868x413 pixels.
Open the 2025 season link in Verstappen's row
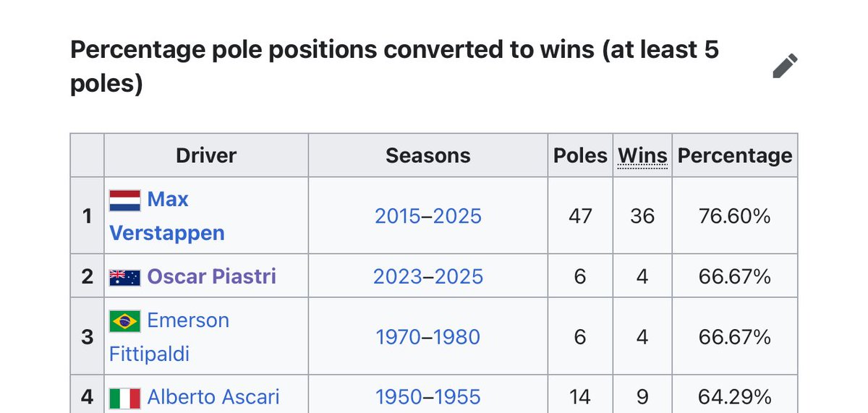(457, 216)
